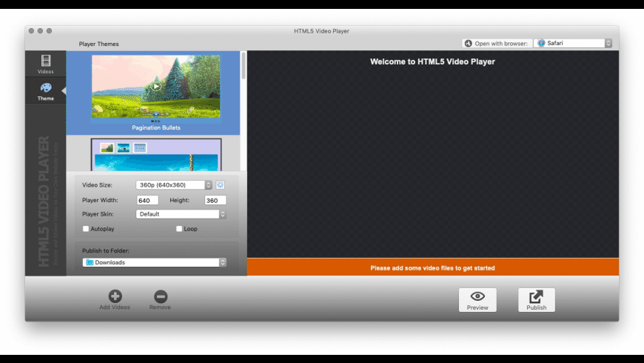This screenshot has width=644, height=363.
Task: Click the 'Welcome to HTML5 Video Player' heading
Action: click(x=432, y=61)
